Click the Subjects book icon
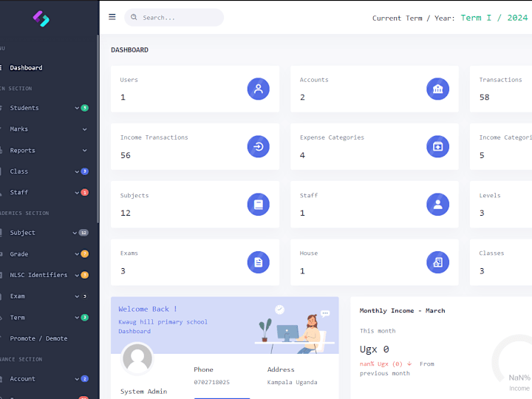The height and width of the screenshot is (399, 532). pos(258,204)
